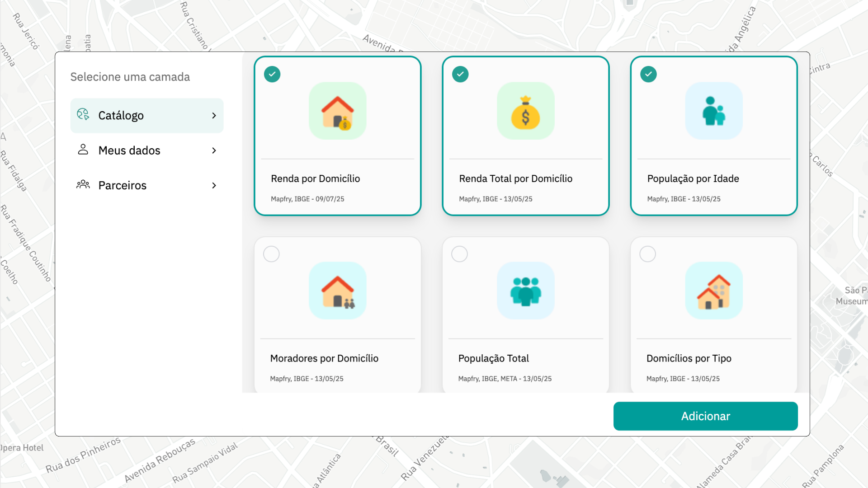The width and height of the screenshot is (868, 488).
Task: Select the População Total selection circle
Action: 459,254
